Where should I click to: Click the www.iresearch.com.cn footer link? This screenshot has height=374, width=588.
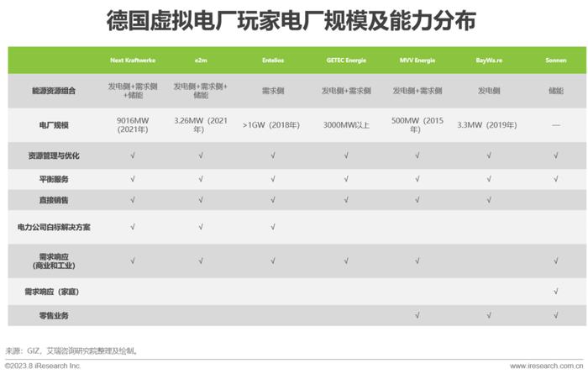546,366
